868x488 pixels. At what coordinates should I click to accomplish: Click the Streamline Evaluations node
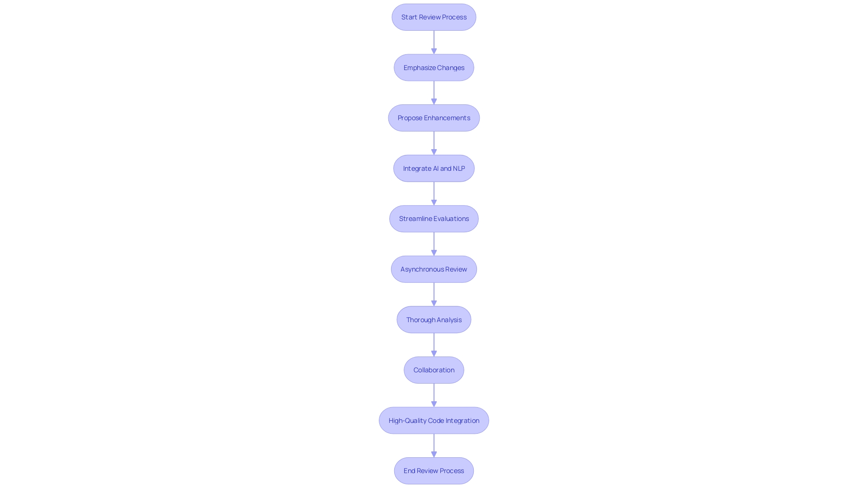[434, 218]
